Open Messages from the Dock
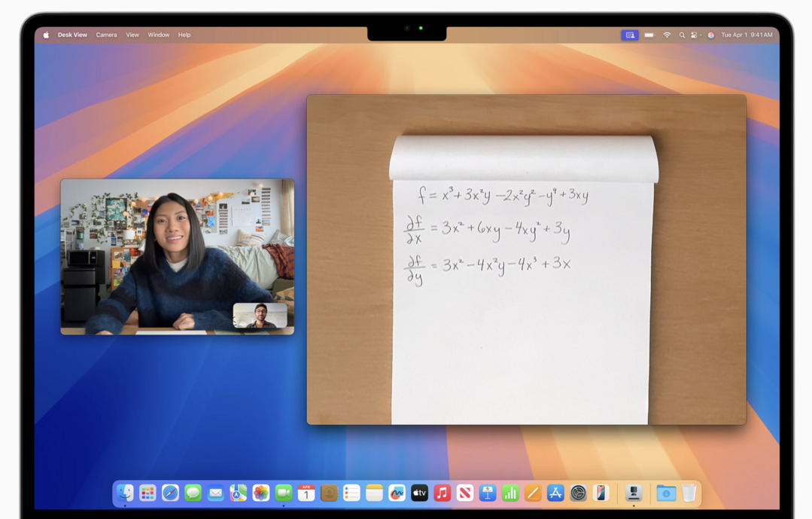 point(193,493)
